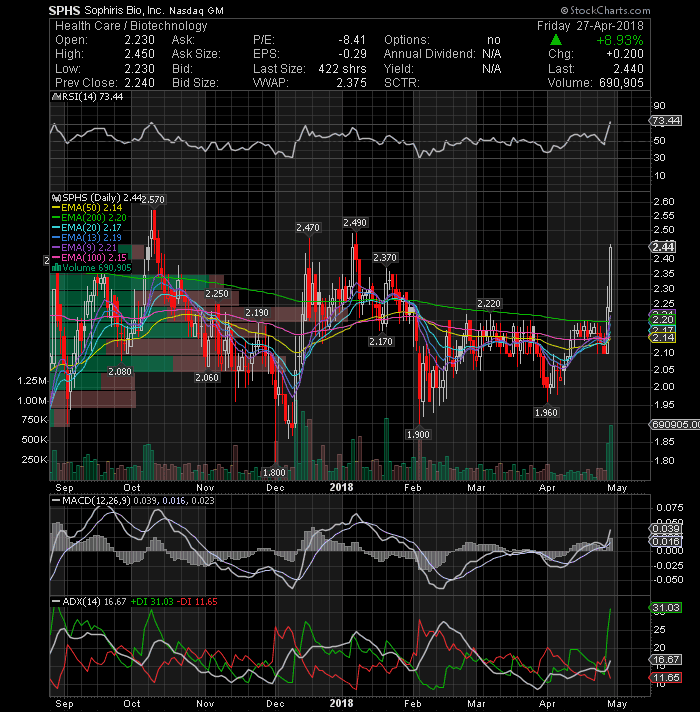
Task: Click the Options value no
Action: pyautogui.click(x=493, y=40)
